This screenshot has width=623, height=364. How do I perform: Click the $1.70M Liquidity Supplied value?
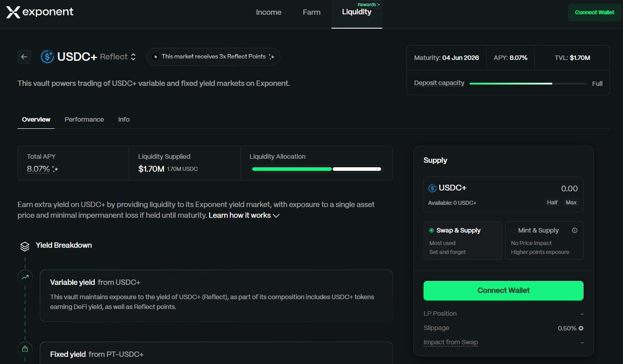coord(151,169)
